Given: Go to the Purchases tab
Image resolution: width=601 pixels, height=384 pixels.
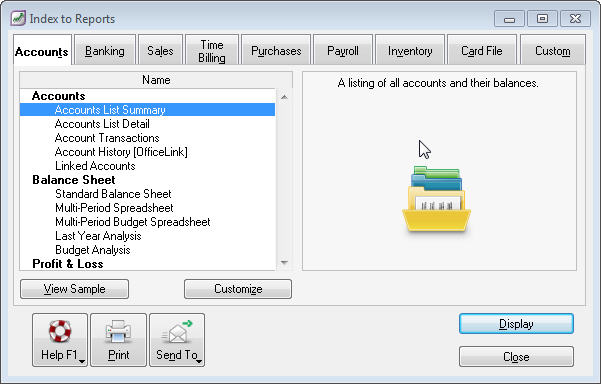Looking at the screenshot, I should coord(276,51).
